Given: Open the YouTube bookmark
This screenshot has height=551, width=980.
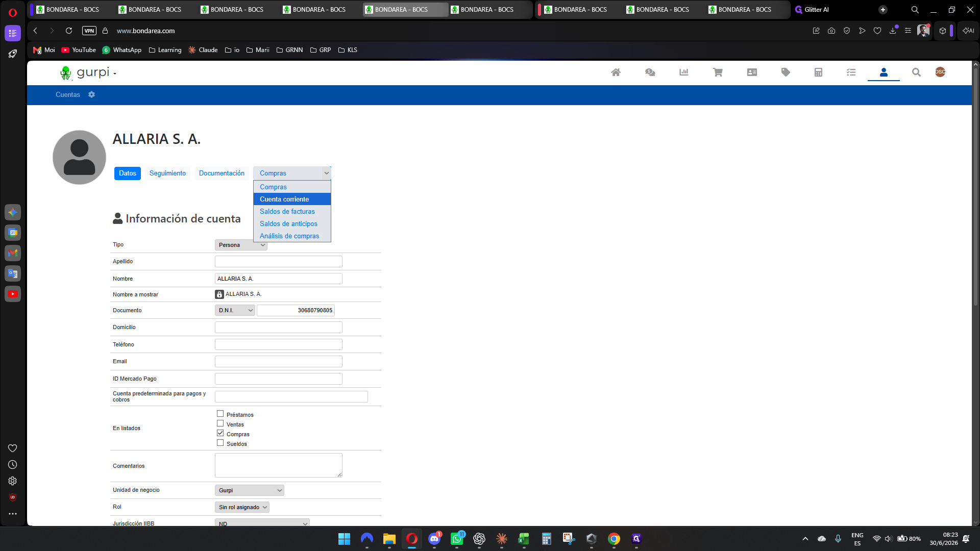Looking at the screenshot, I should [x=79, y=50].
